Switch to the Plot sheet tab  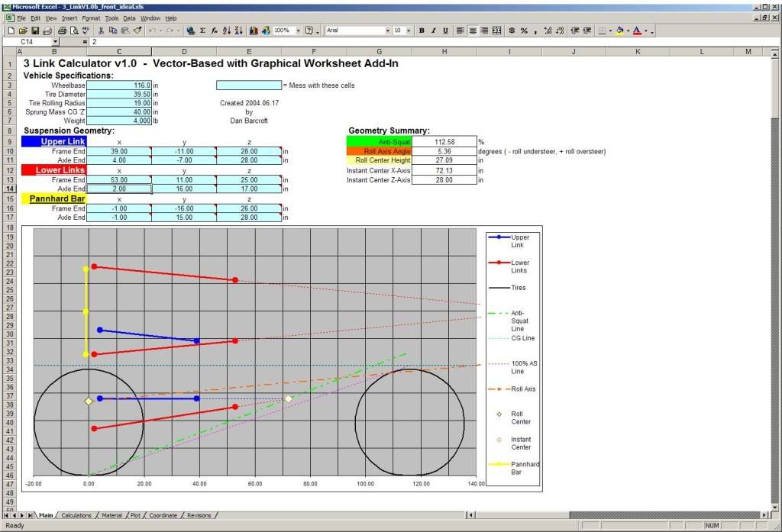(x=135, y=515)
